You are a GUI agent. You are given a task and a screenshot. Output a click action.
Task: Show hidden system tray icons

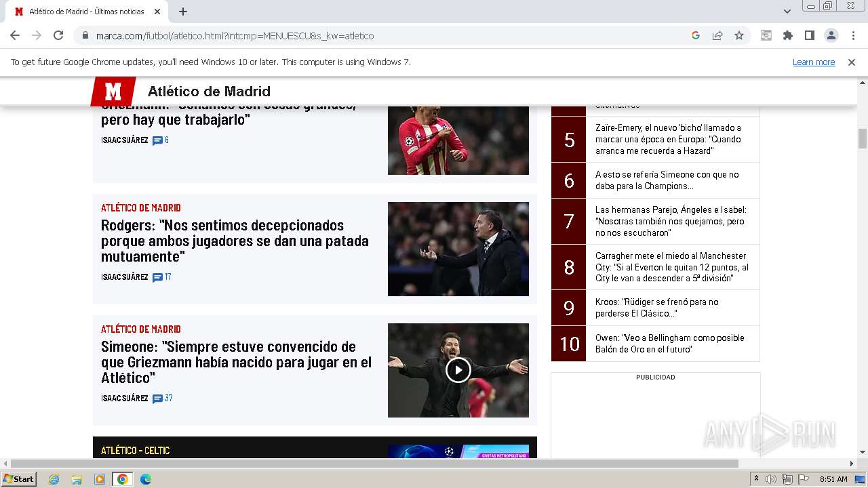point(757,479)
